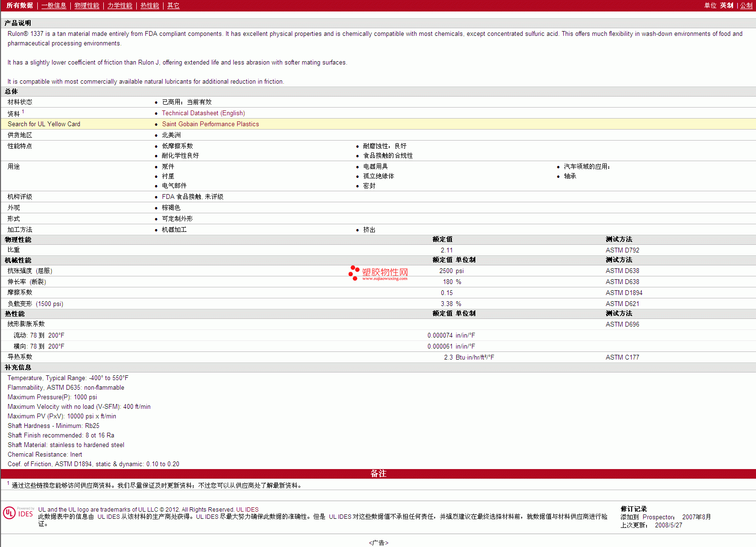Click ASTM D696 in the 线形膨胀系数 row
Image resolution: width=756 pixels, height=547 pixels.
(622, 325)
